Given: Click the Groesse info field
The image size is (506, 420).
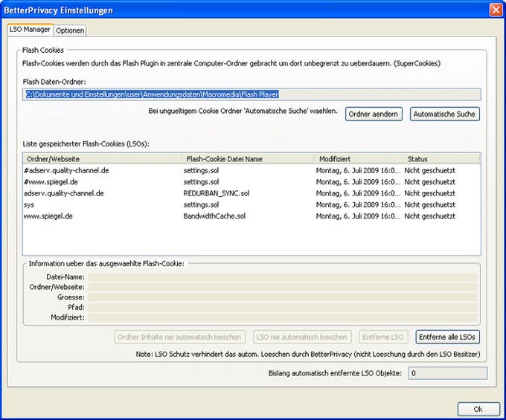Looking at the screenshot, I should click(x=283, y=297).
